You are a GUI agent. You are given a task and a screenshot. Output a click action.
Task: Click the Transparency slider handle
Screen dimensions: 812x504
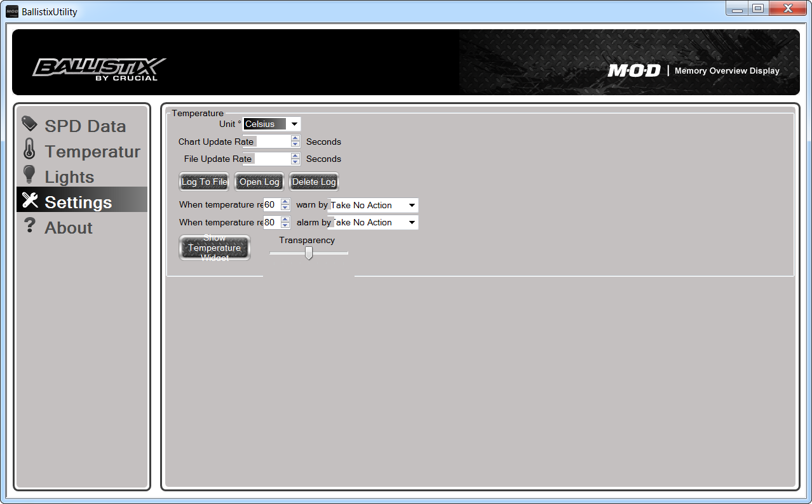[309, 253]
